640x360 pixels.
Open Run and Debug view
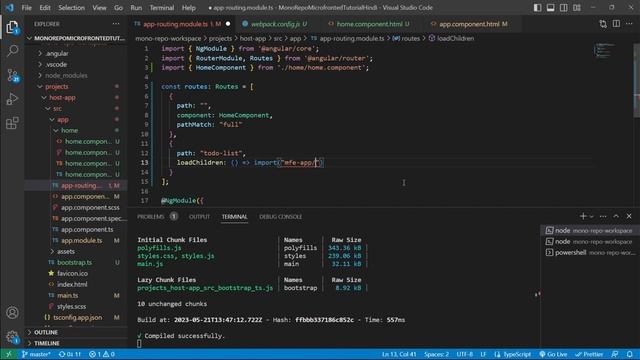point(12,99)
